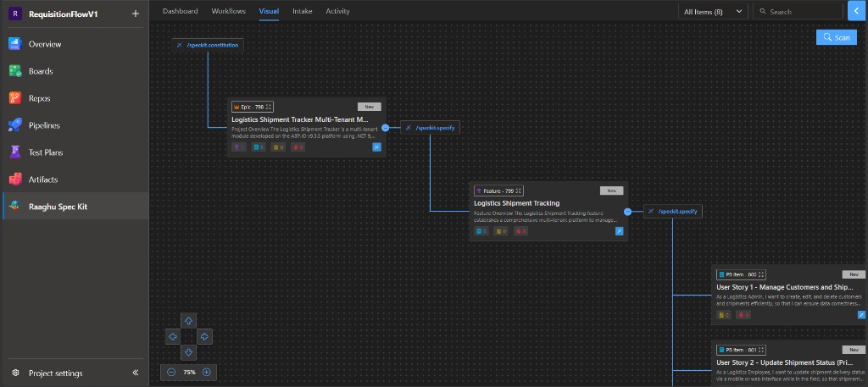Click New badge on User Story 1 card
This screenshot has height=387, width=868.
(854, 274)
